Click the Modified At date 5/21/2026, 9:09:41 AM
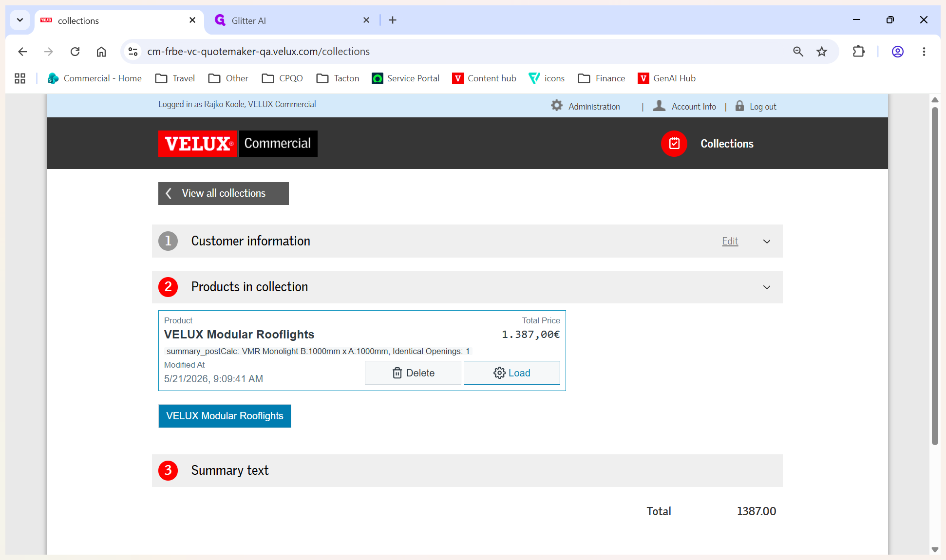This screenshot has height=560, width=946. [x=213, y=379]
